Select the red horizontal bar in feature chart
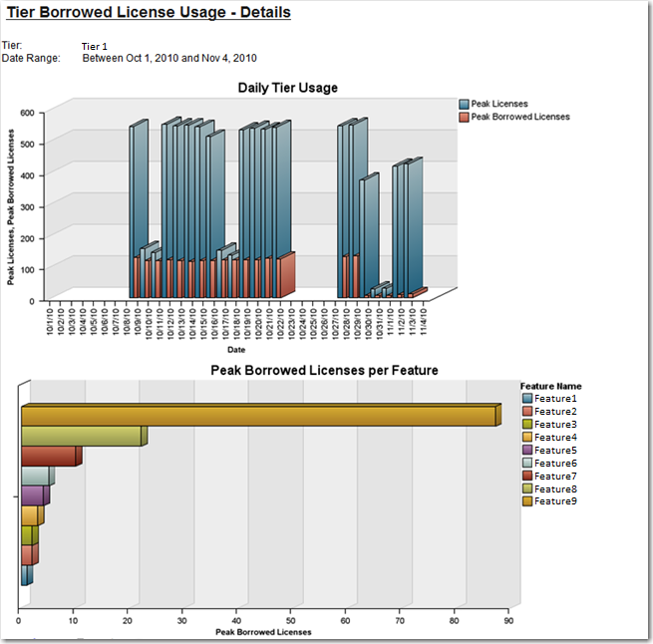Screen dimensions: 653x644 pos(48,457)
